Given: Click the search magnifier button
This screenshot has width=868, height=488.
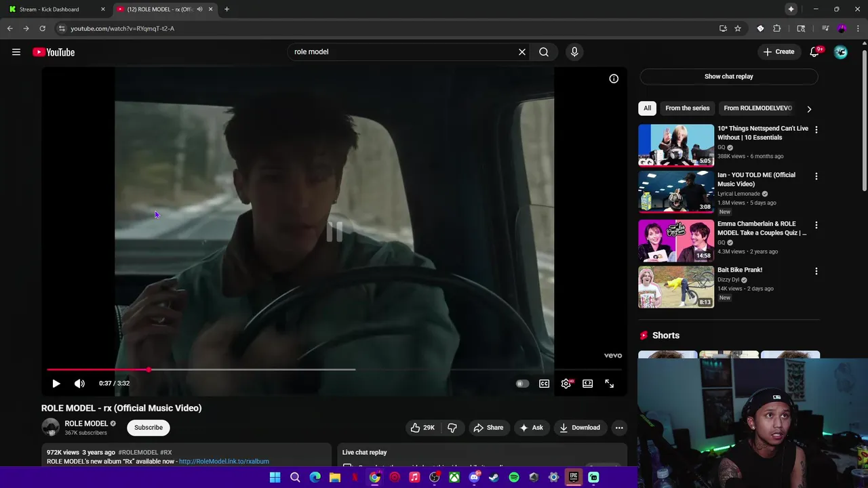Looking at the screenshot, I should pos(544,52).
